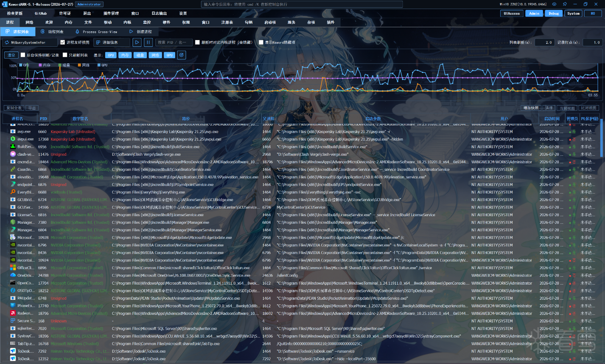Click the clash-verge process icon

click(13, 154)
